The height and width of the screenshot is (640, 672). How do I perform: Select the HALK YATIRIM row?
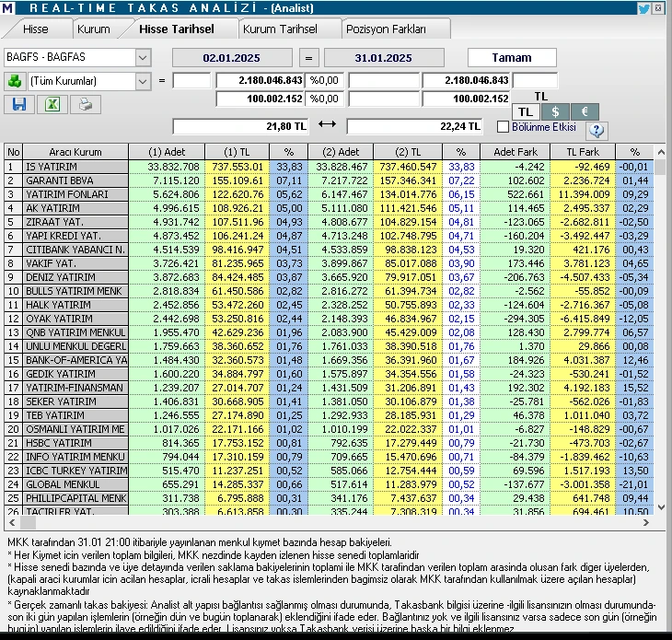point(329,305)
